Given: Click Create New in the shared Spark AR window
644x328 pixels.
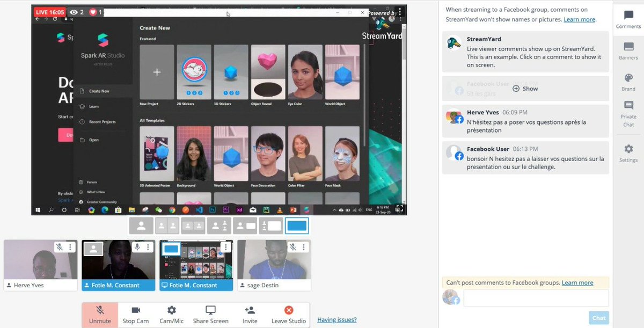Looking at the screenshot, I should tap(99, 91).
